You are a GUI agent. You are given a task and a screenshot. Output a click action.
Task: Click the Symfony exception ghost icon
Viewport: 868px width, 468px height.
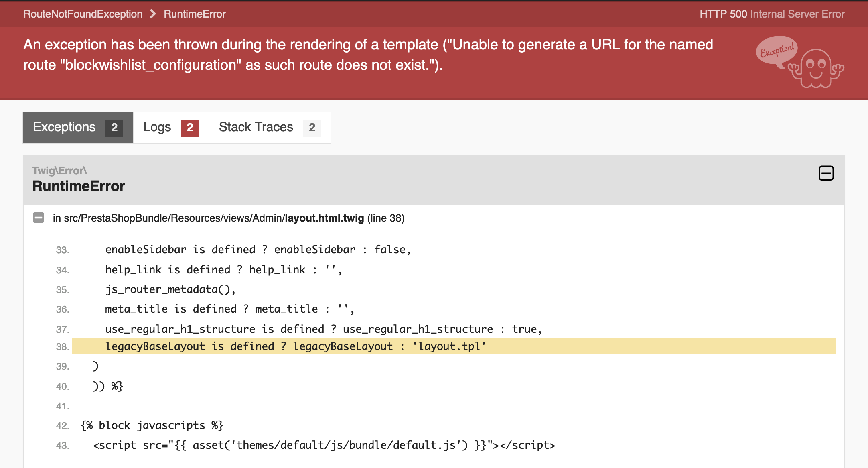816,68
